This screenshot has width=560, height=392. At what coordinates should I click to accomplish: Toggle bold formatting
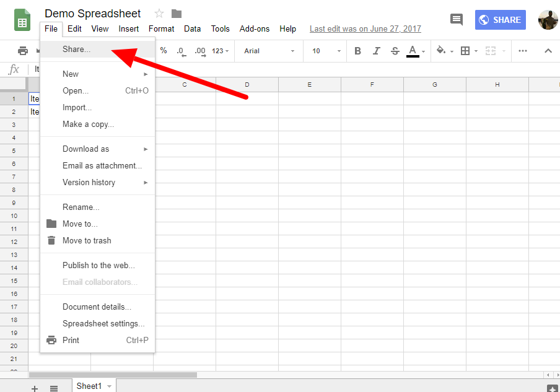(357, 51)
